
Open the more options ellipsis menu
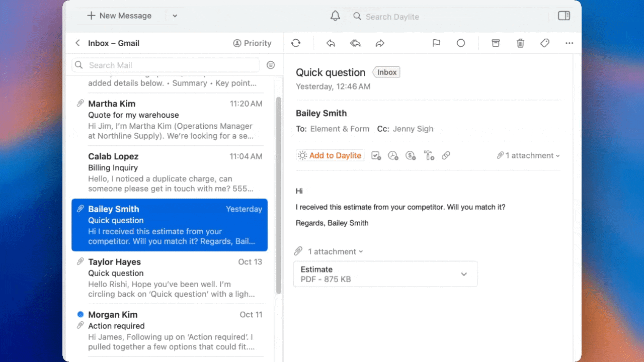click(x=570, y=43)
